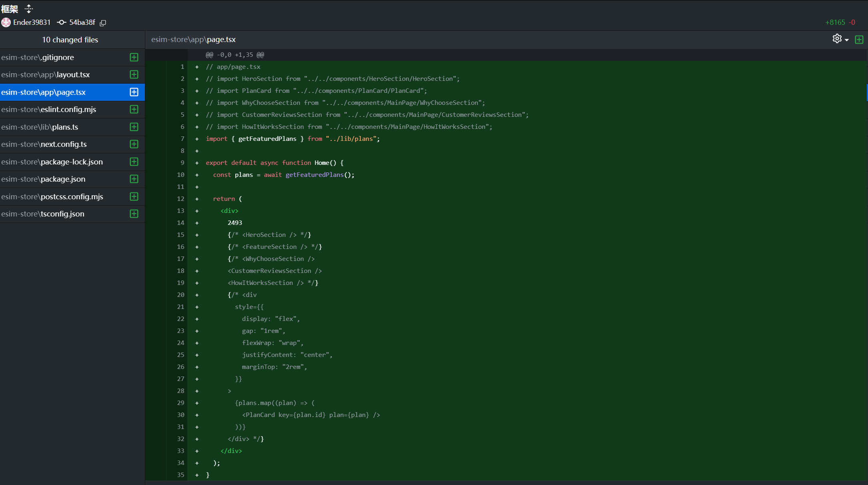This screenshot has width=868, height=485.
Task: Click the Ender39831 author name
Action: click(32, 22)
